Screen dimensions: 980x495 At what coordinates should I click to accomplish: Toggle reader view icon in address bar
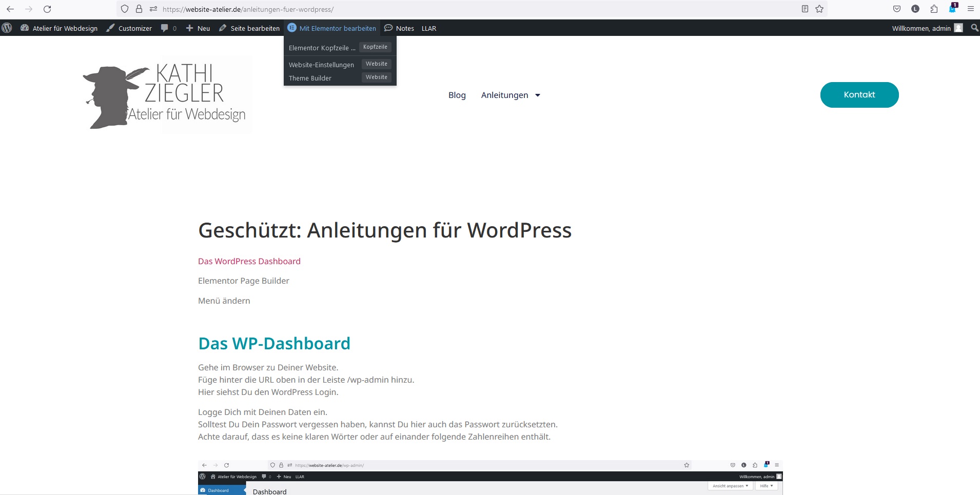[805, 9]
